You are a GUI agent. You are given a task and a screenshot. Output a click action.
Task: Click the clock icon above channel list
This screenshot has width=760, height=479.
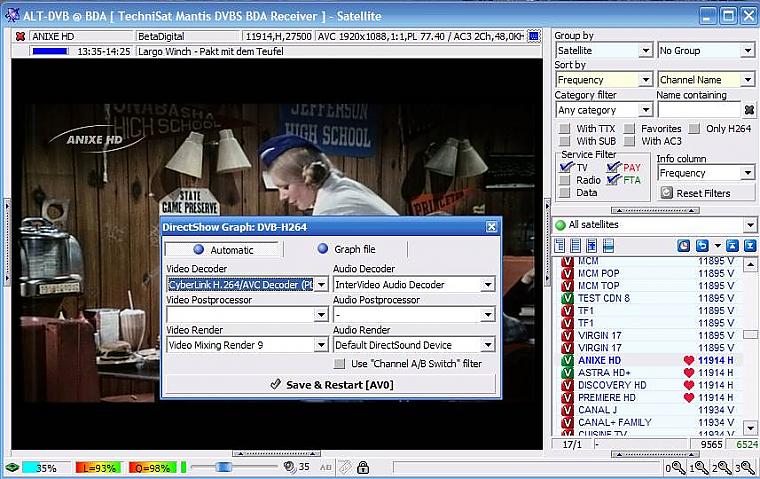683,245
